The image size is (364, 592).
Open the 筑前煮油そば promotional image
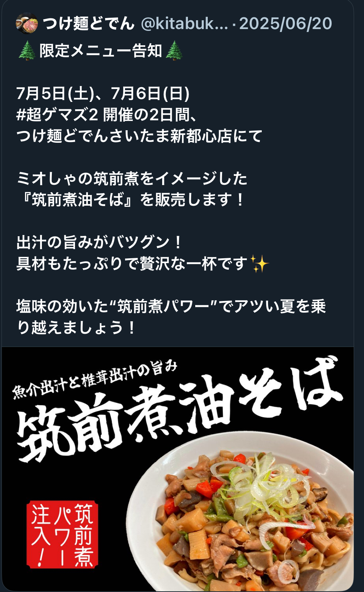(178, 469)
